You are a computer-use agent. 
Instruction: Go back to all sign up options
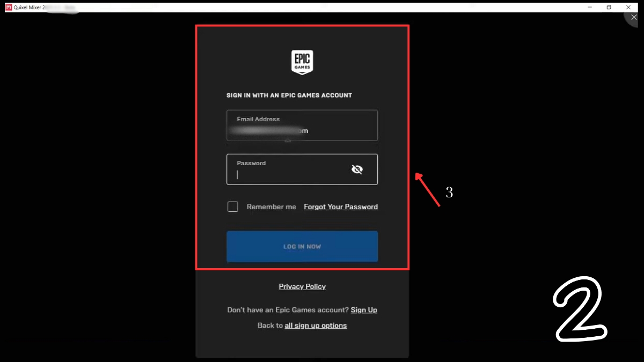316,326
